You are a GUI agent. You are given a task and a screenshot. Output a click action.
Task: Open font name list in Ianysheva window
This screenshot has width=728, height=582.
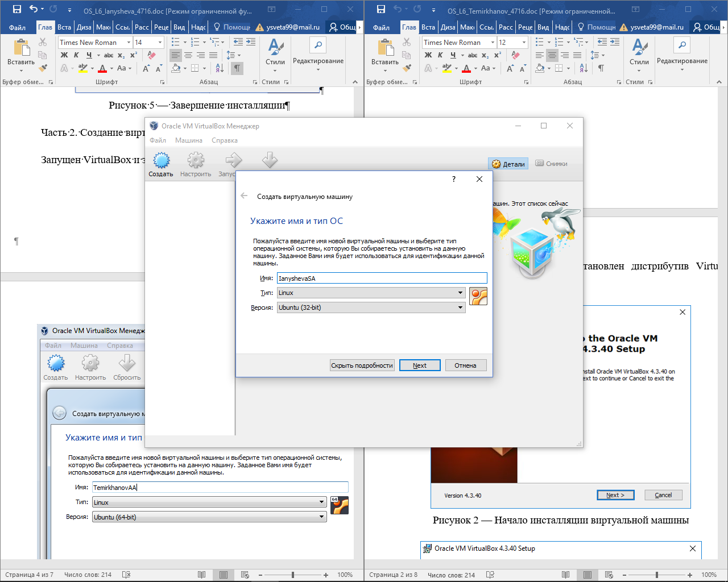(x=129, y=42)
